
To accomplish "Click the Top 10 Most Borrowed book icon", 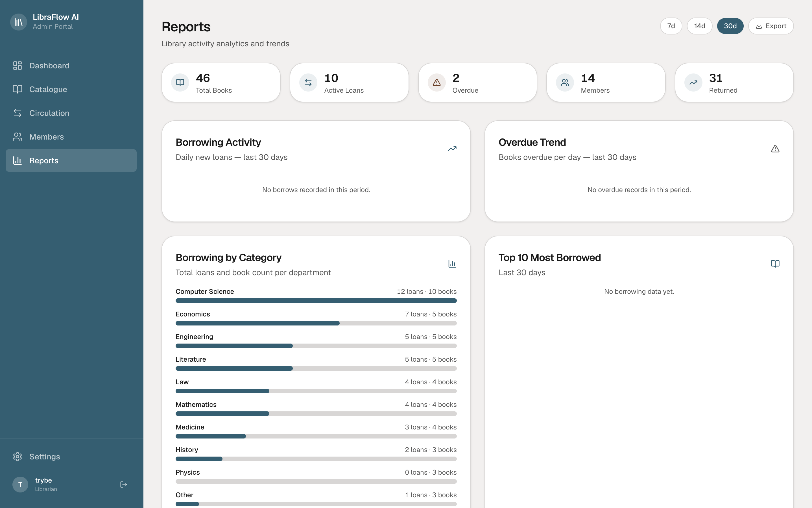I will coord(775,264).
